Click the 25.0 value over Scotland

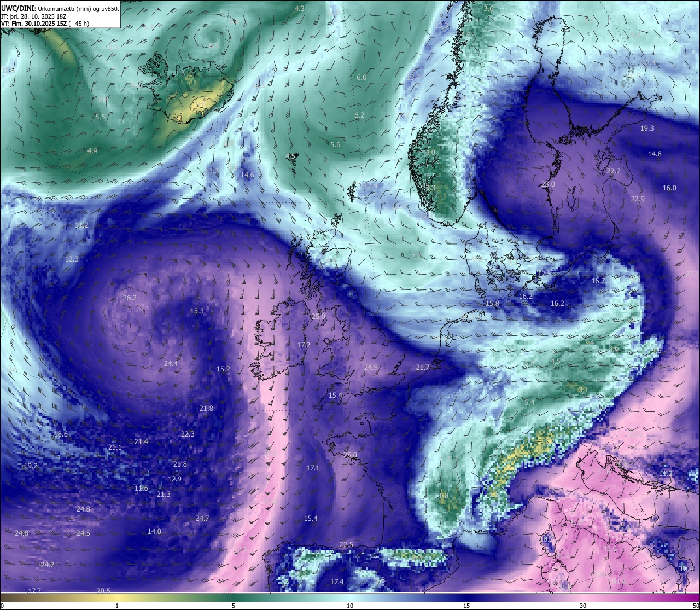[x=318, y=317]
